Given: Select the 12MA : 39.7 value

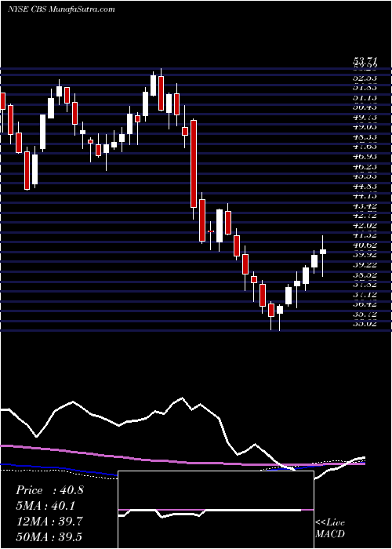Looking at the screenshot, I should (49, 521).
